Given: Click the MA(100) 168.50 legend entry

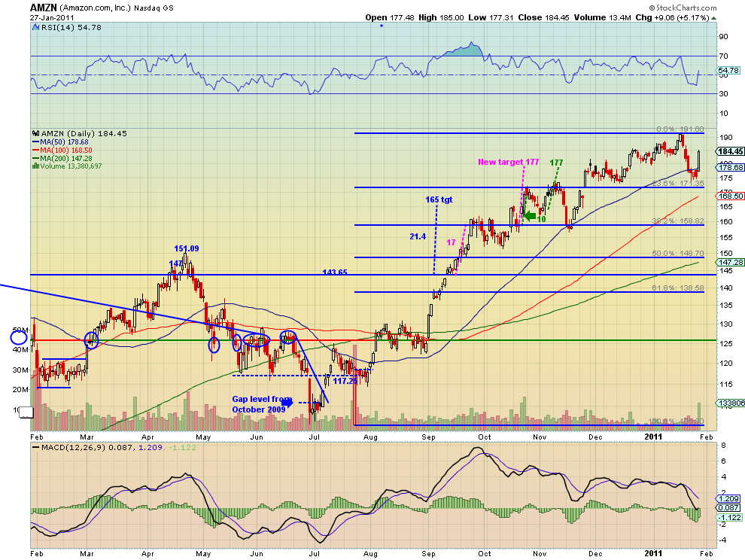Looking at the screenshot, I should 62,151.
